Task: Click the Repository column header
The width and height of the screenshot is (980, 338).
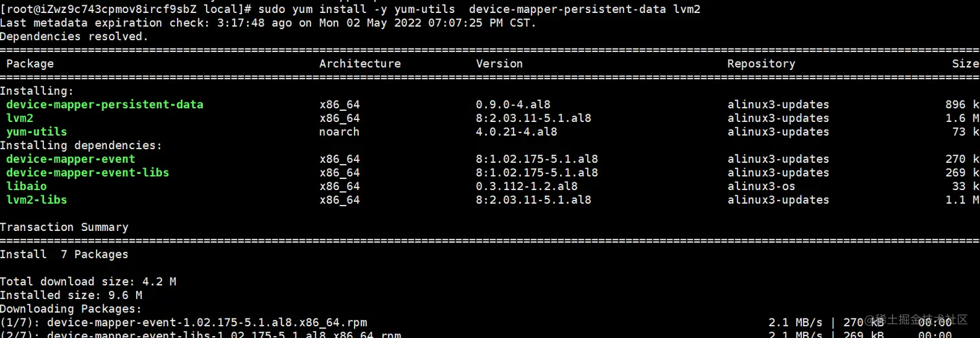Action: point(761,64)
